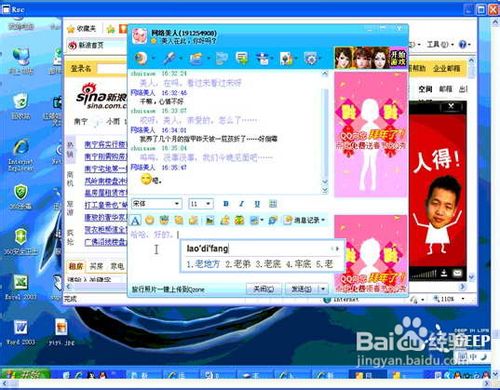Choose IME candidate 3.老底
Image resolution: width=500 pixels, height=390 pixels.
point(268,264)
